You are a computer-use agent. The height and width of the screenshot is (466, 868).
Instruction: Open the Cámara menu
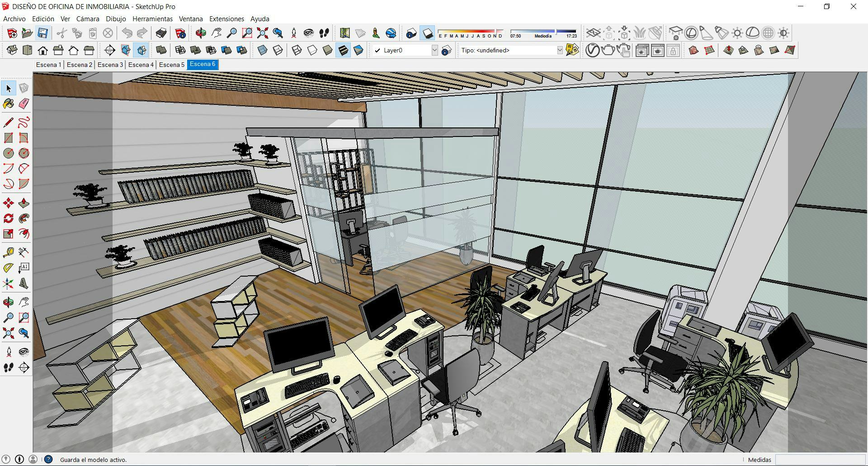tap(88, 19)
